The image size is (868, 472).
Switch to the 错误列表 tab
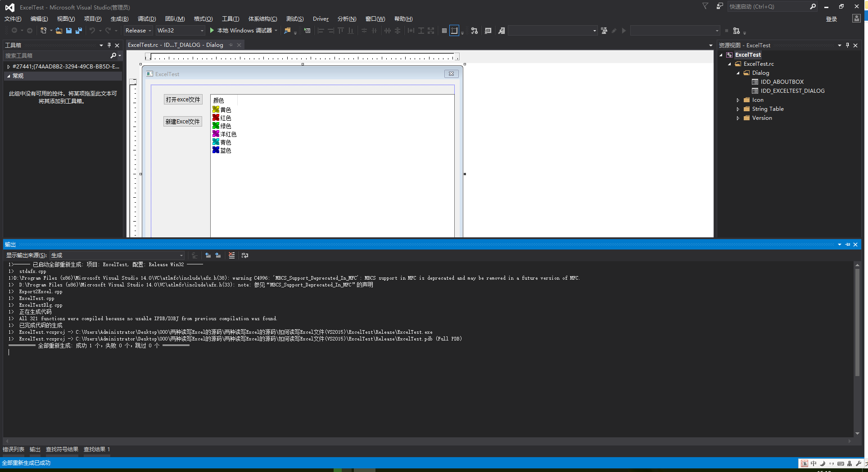point(14,449)
